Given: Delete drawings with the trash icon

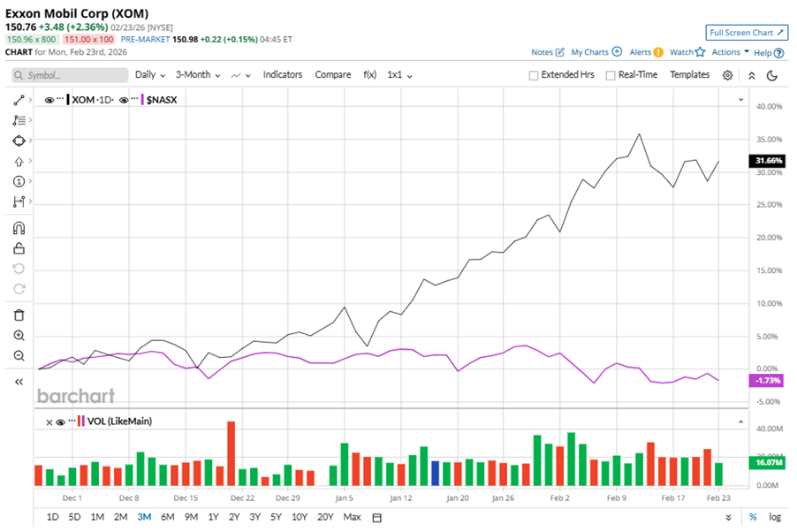Looking at the screenshot, I should (19, 315).
